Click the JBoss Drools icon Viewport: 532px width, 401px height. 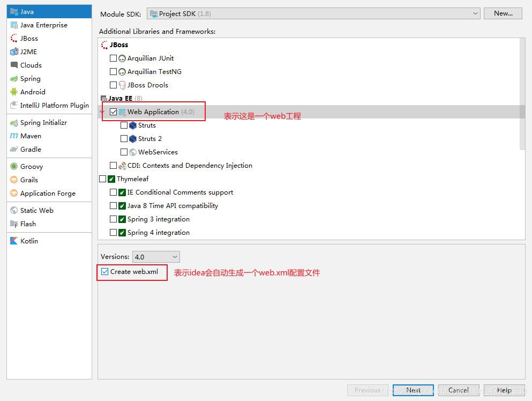122,85
